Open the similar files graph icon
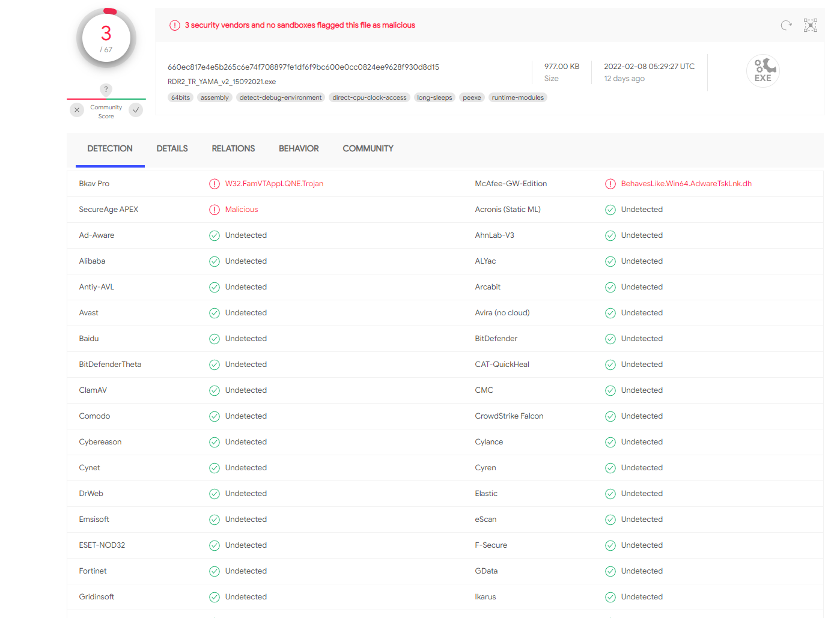Viewport: 840px width, 618px height. pos(811,25)
